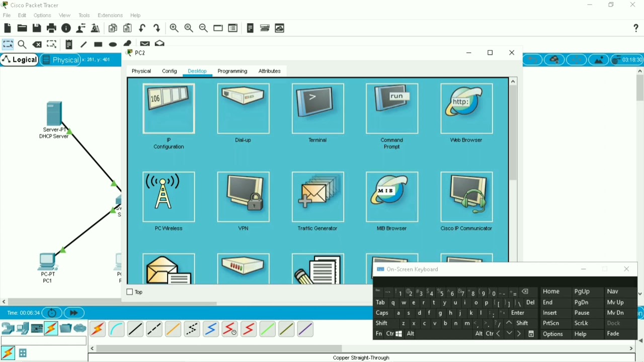Switch to the Physical workspace view

tap(60, 60)
